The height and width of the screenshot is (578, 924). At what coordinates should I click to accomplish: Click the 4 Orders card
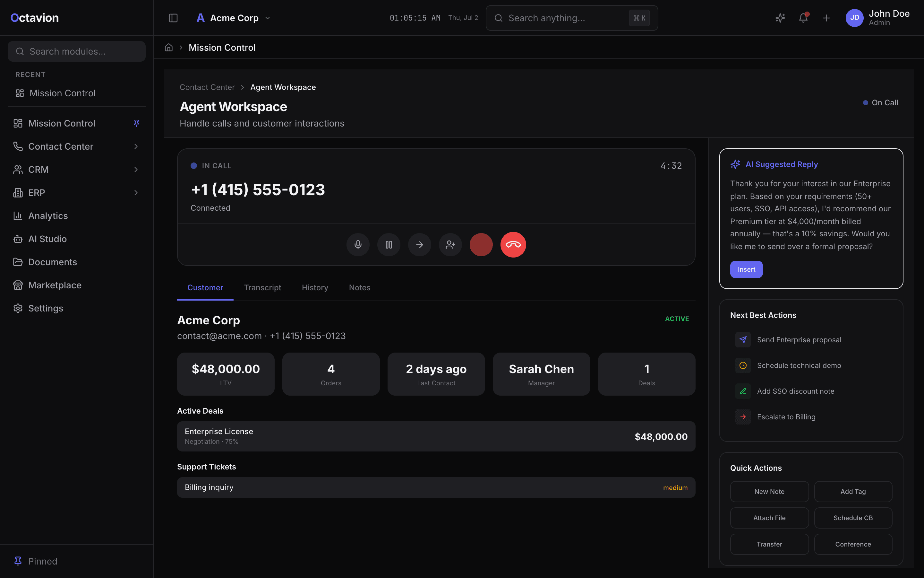(x=331, y=374)
